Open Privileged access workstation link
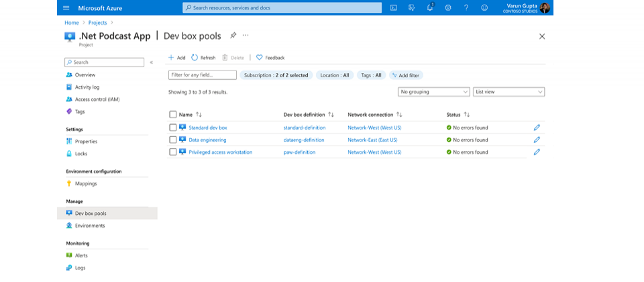Image resolution: width=644 pixels, height=282 pixels. 221,152
